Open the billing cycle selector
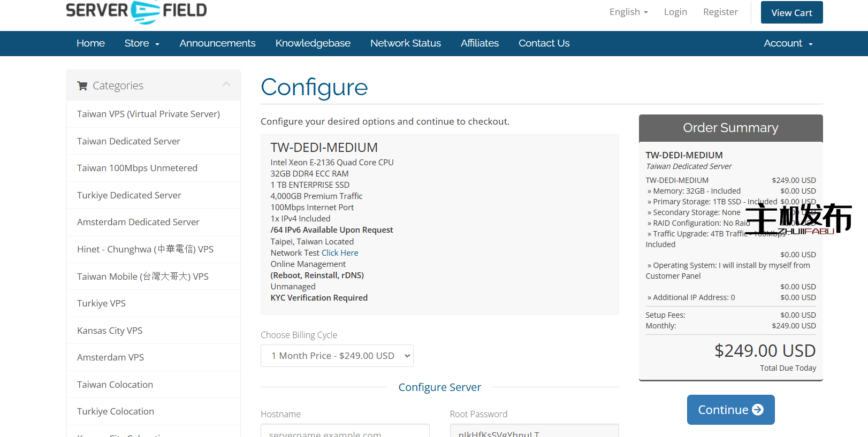The height and width of the screenshot is (437, 868). [337, 356]
